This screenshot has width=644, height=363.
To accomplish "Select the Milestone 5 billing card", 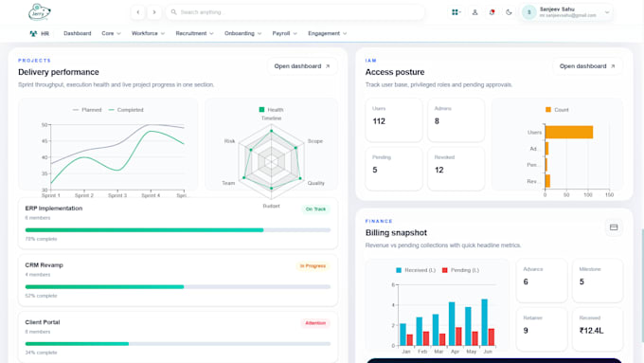I will pos(598,281).
